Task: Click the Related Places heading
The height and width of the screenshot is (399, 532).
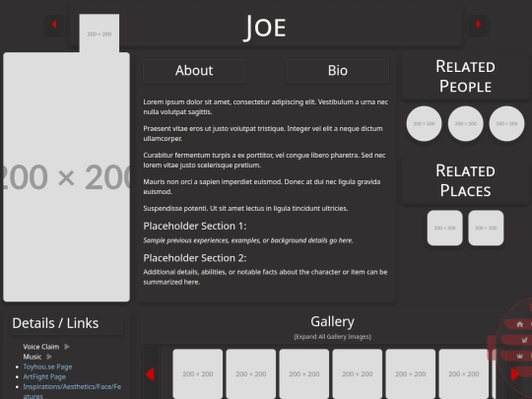Action: [x=465, y=181]
